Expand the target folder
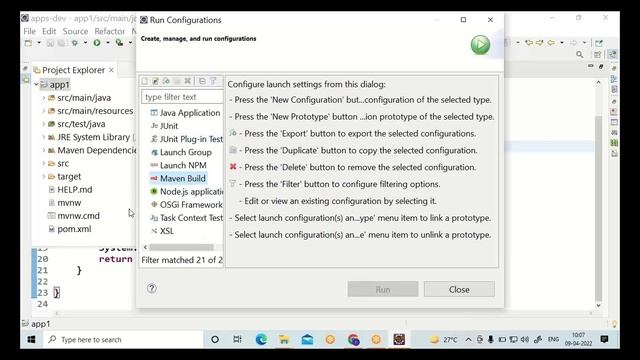 tap(44, 176)
